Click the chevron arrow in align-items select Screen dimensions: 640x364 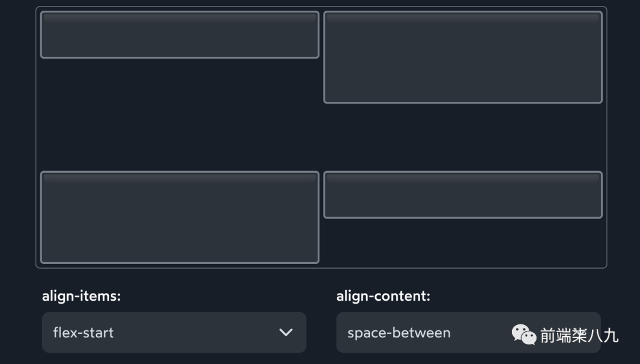pyautogui.click(x=286, y=332)
